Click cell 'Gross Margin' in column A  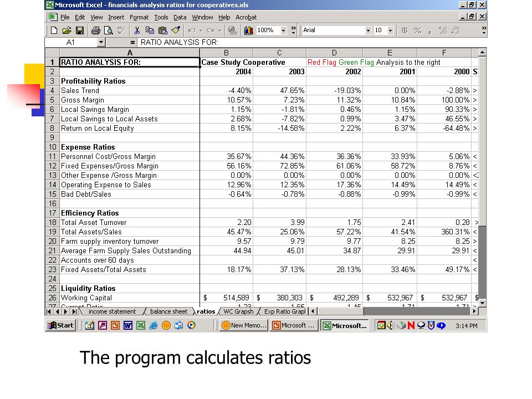[x=130, y=100]
